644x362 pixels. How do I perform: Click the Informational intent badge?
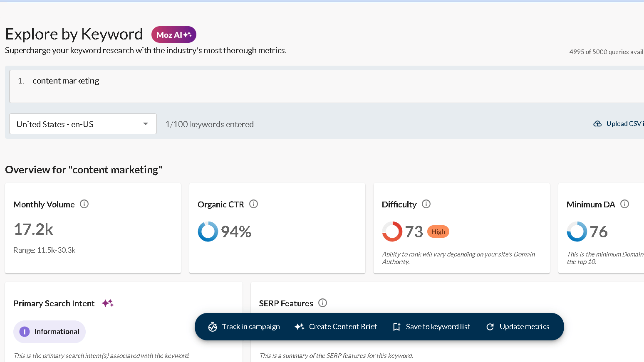point(50,332)
